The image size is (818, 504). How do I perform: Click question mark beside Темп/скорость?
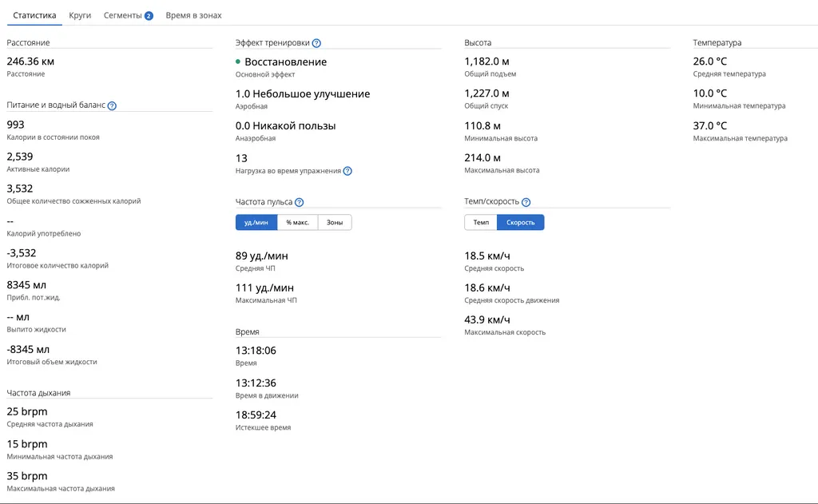526,203
